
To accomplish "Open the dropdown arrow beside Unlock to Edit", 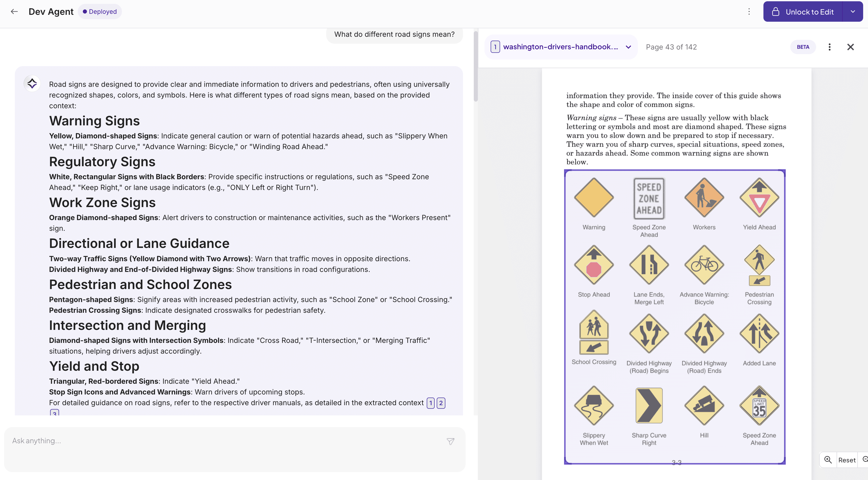I will pos(853,11).
